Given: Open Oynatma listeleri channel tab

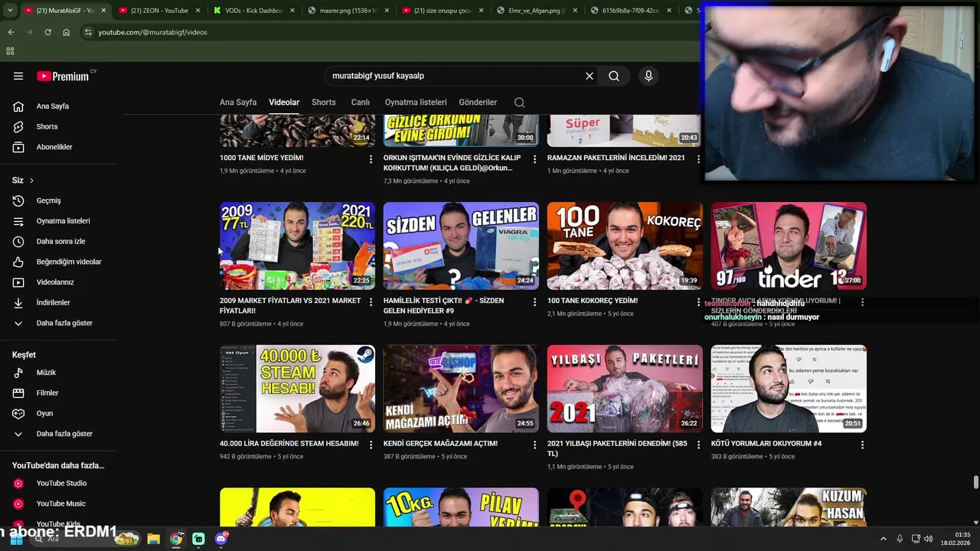Looking at the screenshot, I should coord(416,103).
